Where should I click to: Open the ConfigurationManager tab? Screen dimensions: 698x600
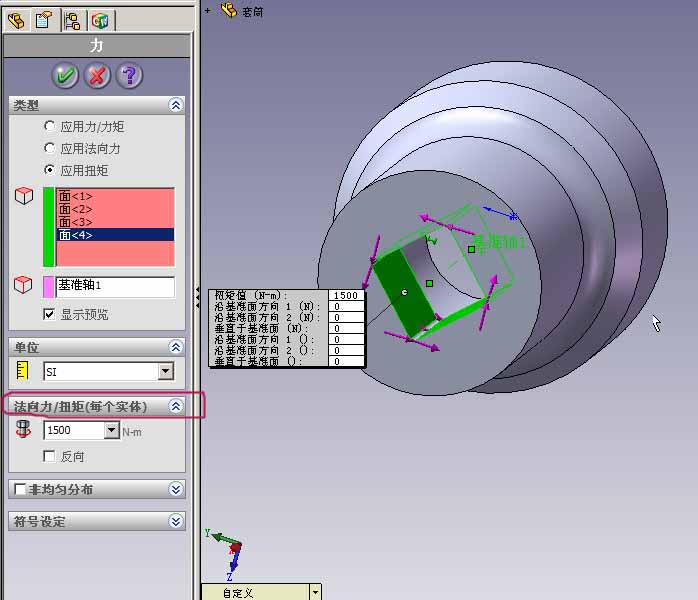(x=73, y=20)
